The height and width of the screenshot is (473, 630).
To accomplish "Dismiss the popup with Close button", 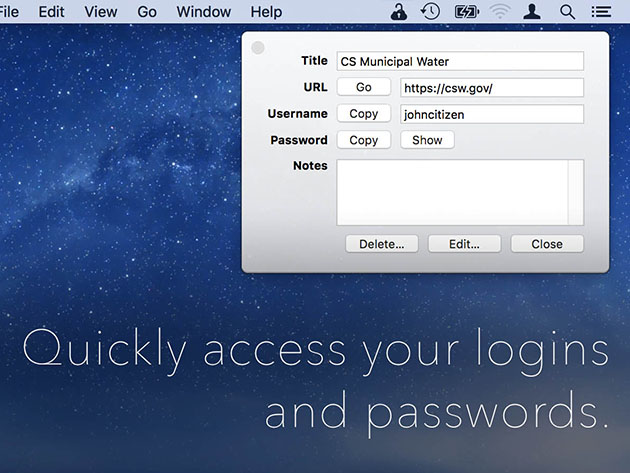I will [547, 244].
